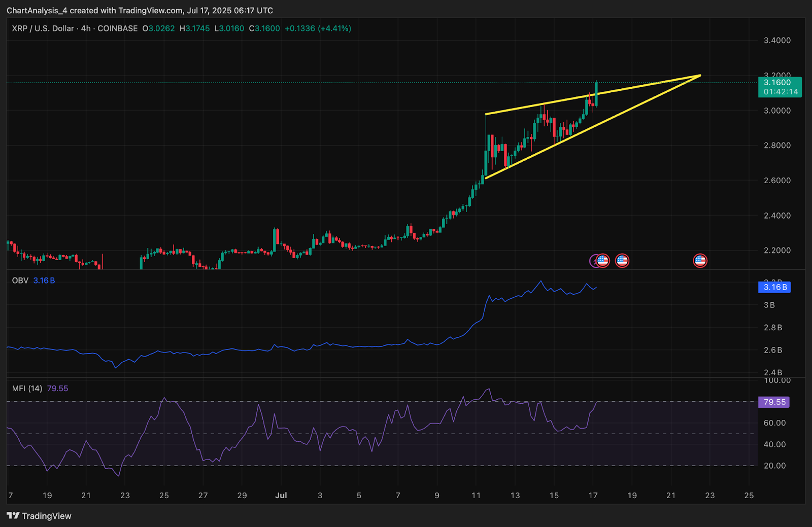Click the Jul label on the time axis

click(x=281, y=496)
